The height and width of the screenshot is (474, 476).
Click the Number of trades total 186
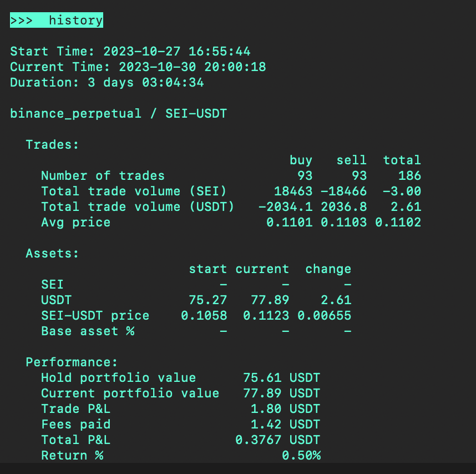[x=409, y=176]
